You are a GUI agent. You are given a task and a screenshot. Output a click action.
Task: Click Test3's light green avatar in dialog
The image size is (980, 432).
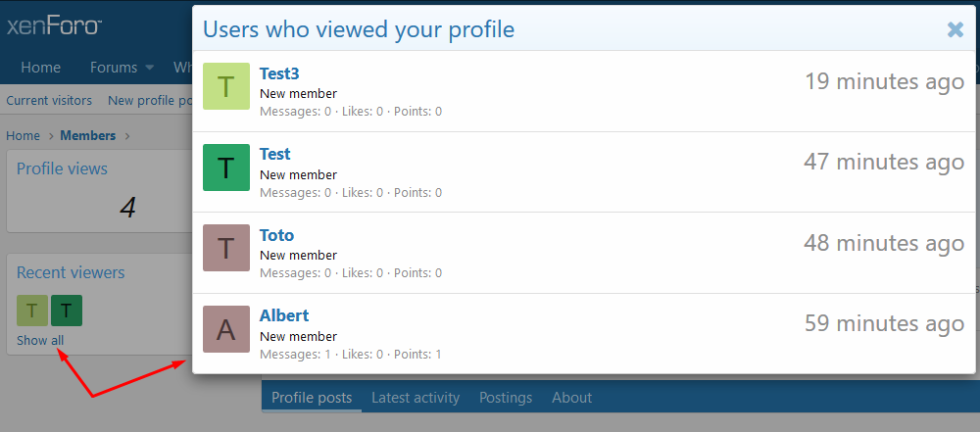coord(226,87)
